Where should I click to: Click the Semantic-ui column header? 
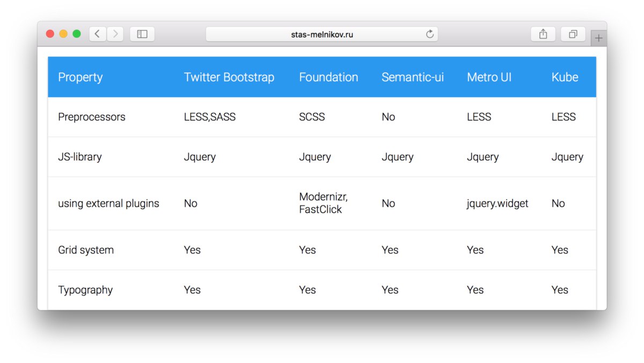[x=413, y=77]
